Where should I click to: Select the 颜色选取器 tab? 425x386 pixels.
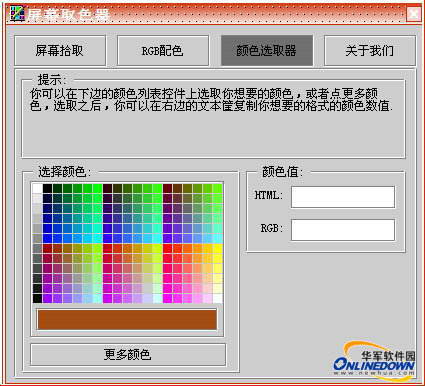[267, 51]
